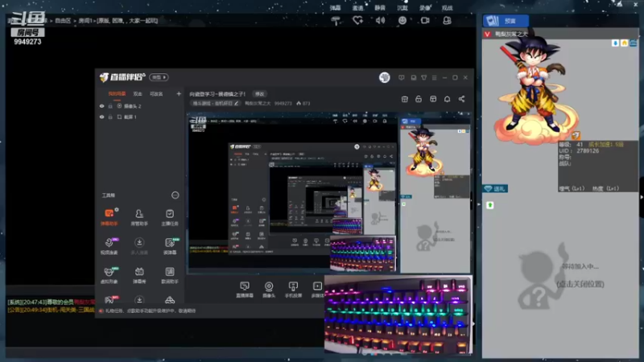Open the 主播任务 tool
This screenshot has width=644, height=362.
(170, 217)
